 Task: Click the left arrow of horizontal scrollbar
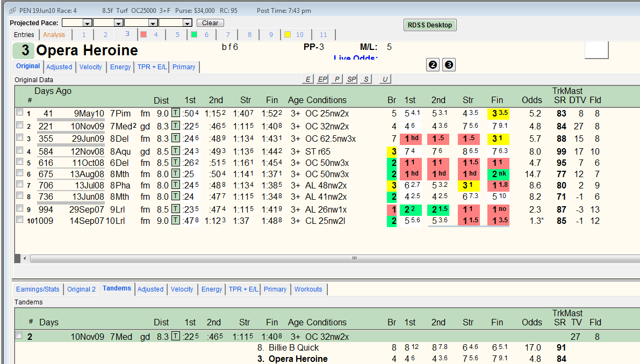(25, 258)
